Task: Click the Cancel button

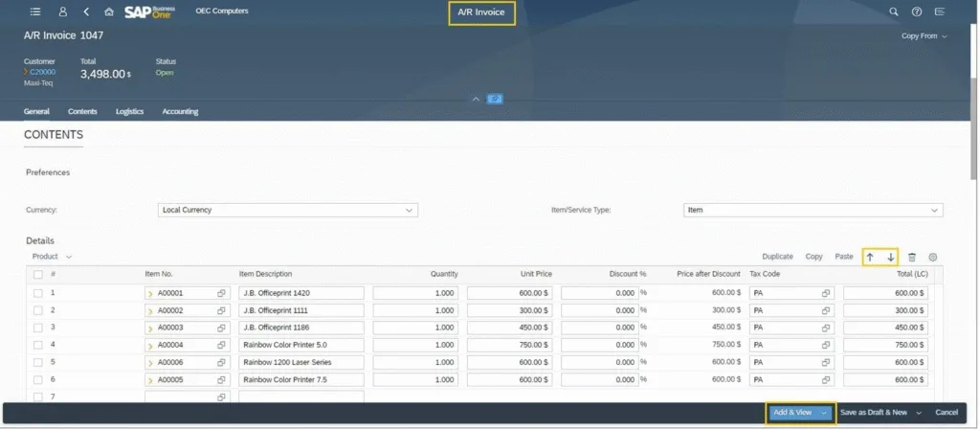Action: tap(947, 413)
